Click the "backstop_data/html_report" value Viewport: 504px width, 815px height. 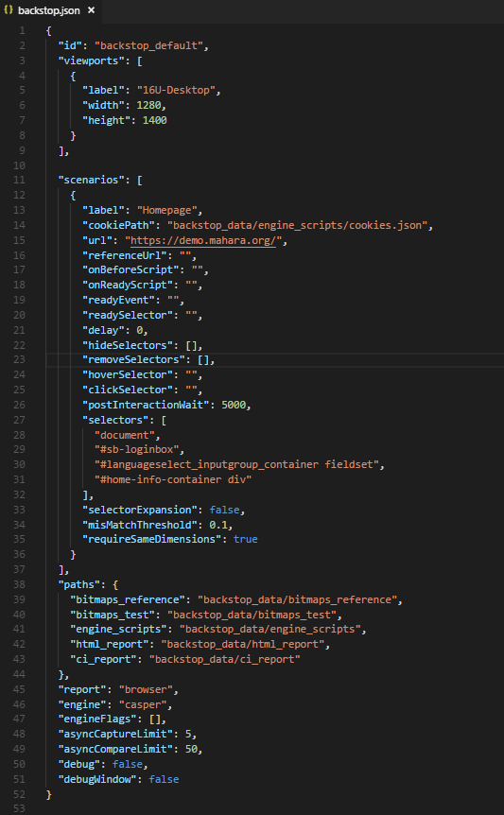pos(243,645)
